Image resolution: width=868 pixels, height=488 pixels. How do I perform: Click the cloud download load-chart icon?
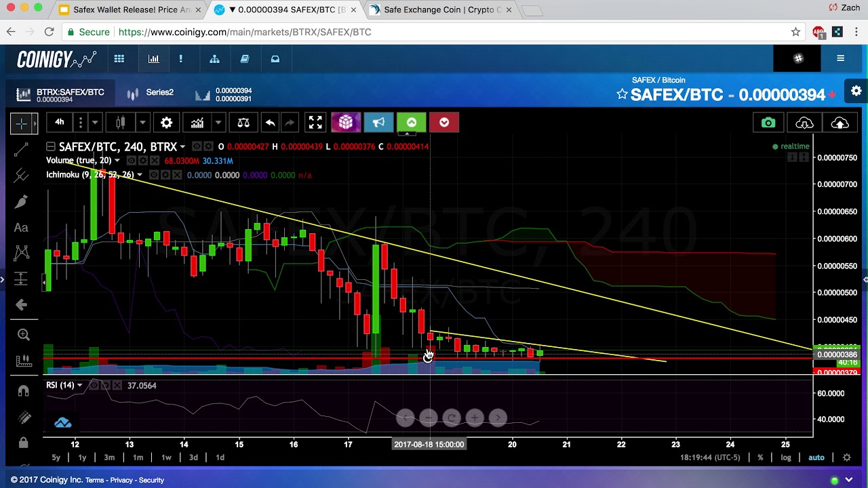click(804, 123)
